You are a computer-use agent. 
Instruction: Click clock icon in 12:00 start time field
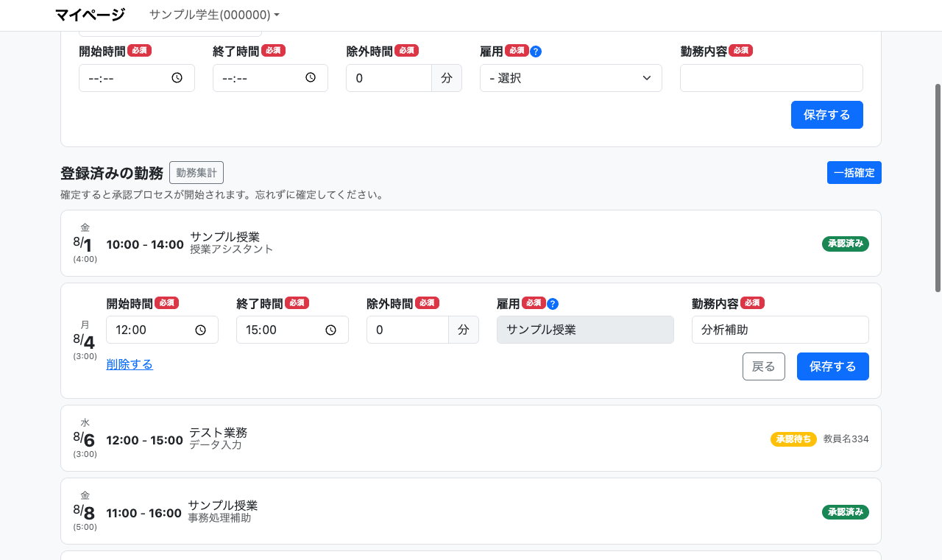[200, 330]
